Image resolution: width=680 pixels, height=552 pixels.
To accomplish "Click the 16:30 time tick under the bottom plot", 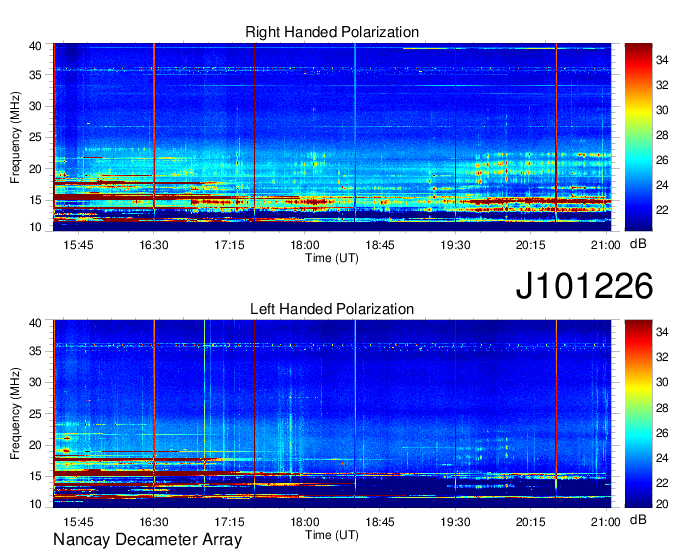I will coord(154,522).
